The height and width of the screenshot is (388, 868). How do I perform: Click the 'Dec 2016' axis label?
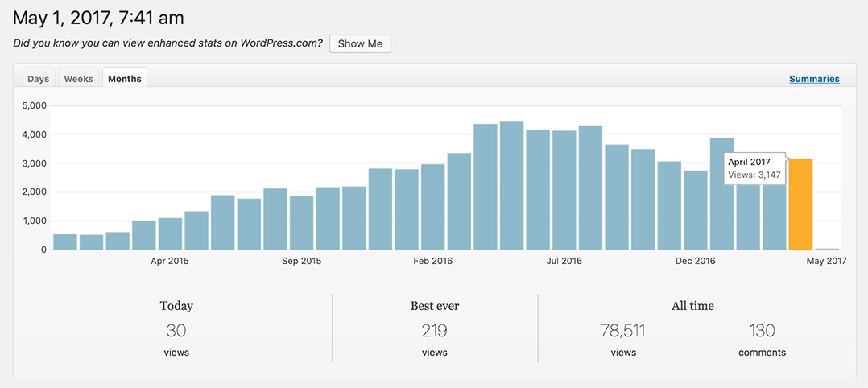click(x=696, y=261)
